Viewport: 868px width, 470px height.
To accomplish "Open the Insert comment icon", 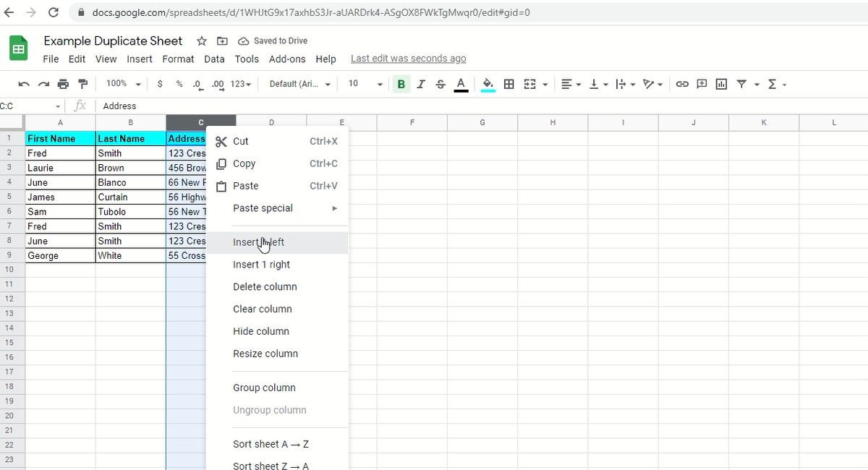I will pos(701,84).
